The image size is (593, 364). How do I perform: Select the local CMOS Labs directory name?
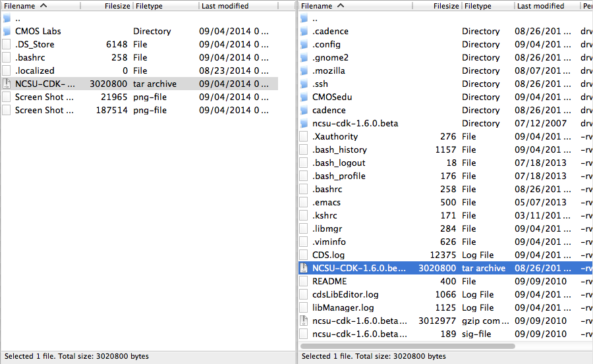38,31
